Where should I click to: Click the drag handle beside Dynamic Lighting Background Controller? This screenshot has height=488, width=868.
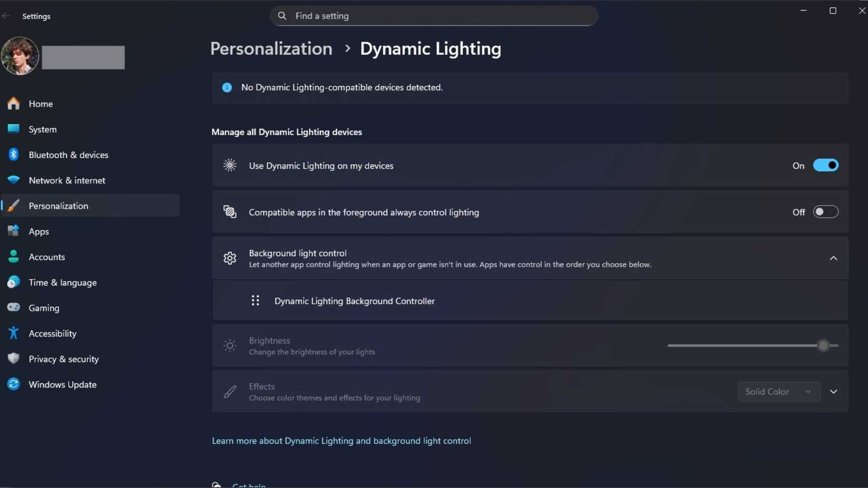(255, 301)
